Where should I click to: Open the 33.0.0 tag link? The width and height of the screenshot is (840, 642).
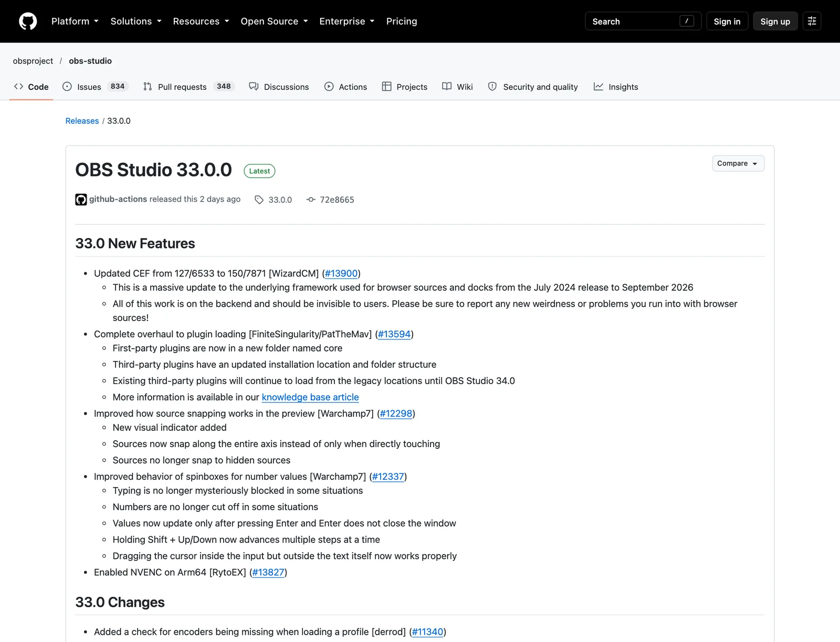point(280,200)
